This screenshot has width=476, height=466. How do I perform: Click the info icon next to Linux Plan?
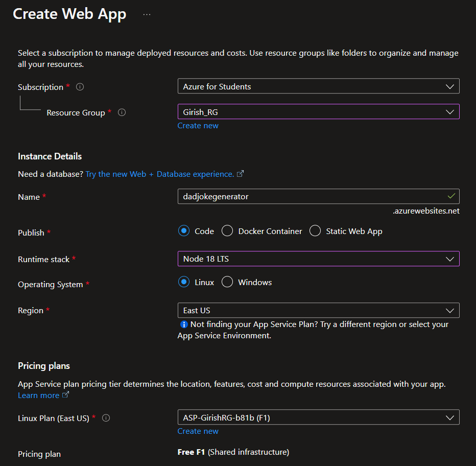pos(106,418)
